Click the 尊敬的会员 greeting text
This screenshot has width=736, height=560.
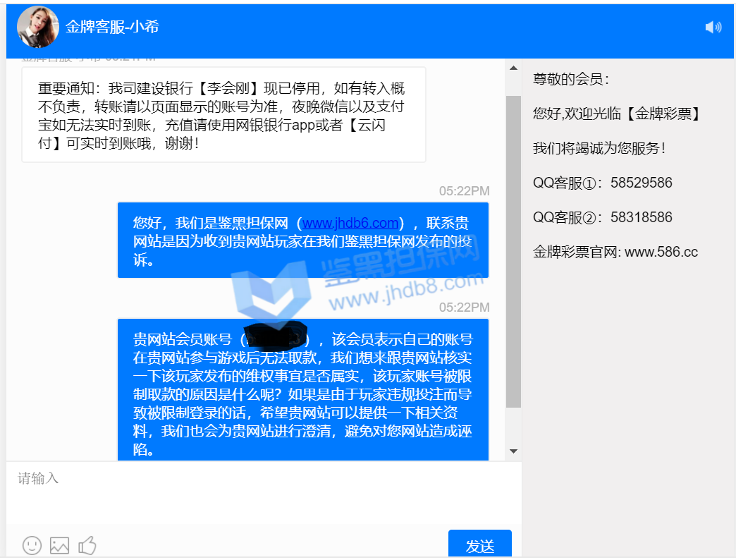(571, 79)
